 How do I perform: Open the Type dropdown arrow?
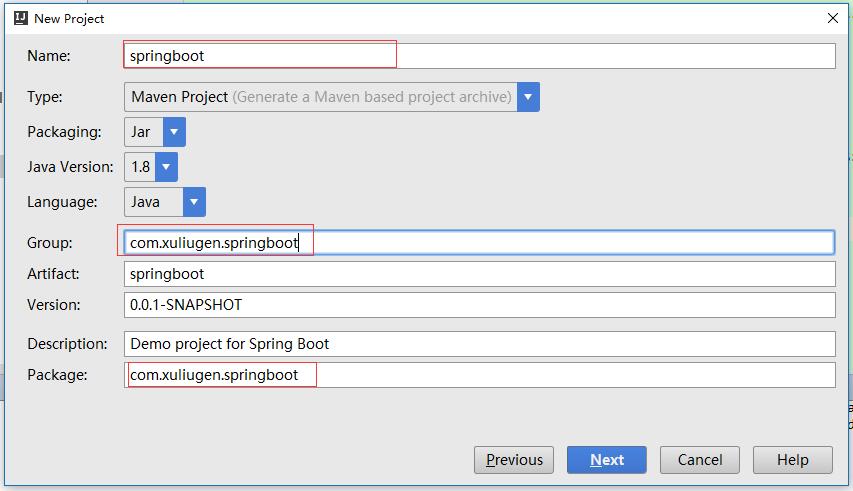click(528, 97)
